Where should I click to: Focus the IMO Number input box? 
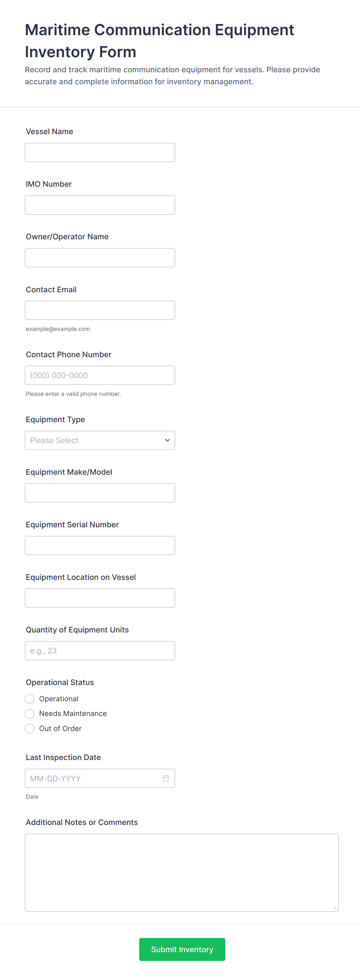coord(100,205)
